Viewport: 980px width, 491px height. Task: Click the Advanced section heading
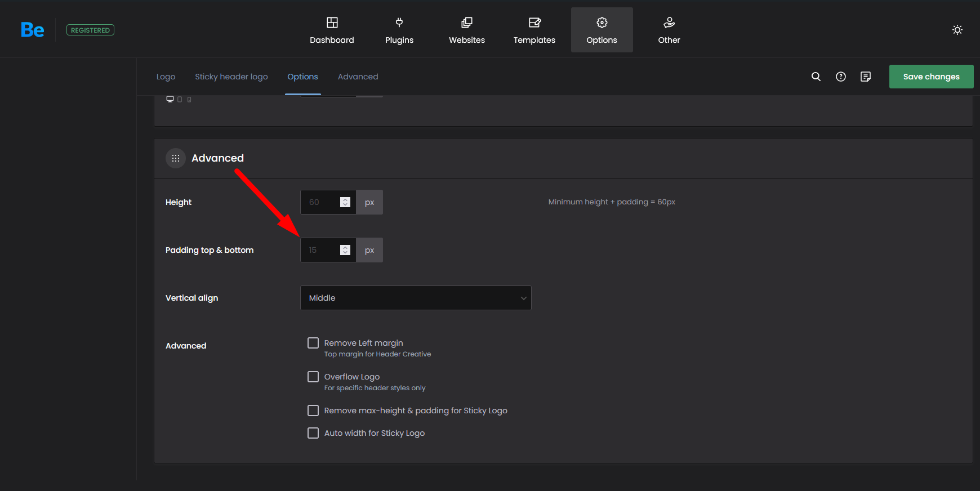(217, 158)
